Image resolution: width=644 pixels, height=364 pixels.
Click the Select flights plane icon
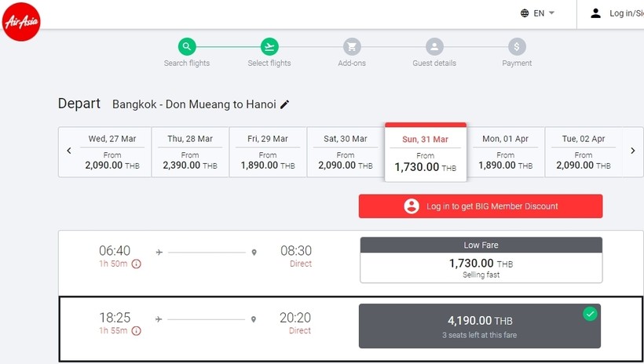coord(269,46)
